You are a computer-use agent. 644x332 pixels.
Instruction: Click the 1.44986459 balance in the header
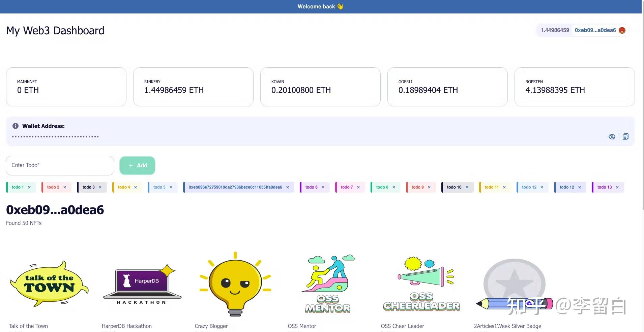(554, 30)
